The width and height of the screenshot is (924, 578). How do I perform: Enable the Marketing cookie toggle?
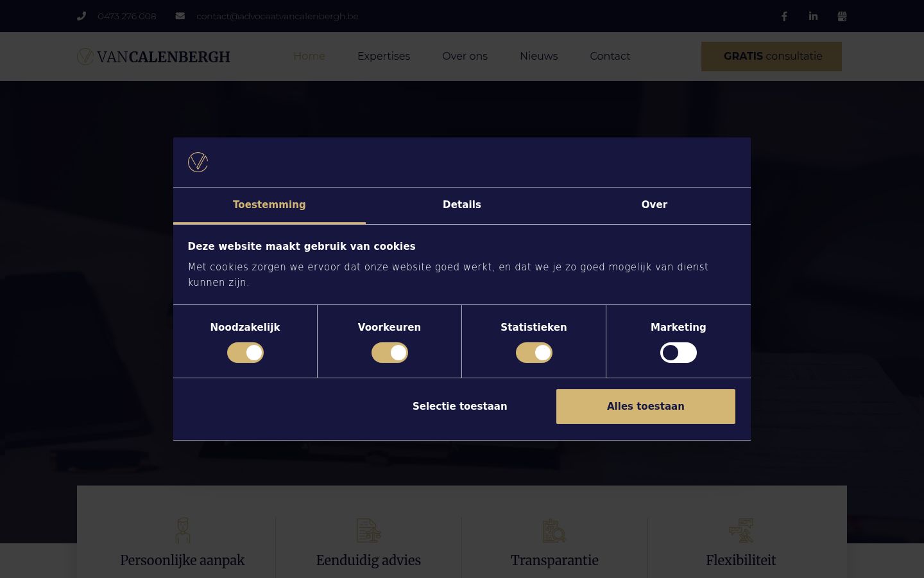click(678, 353)
